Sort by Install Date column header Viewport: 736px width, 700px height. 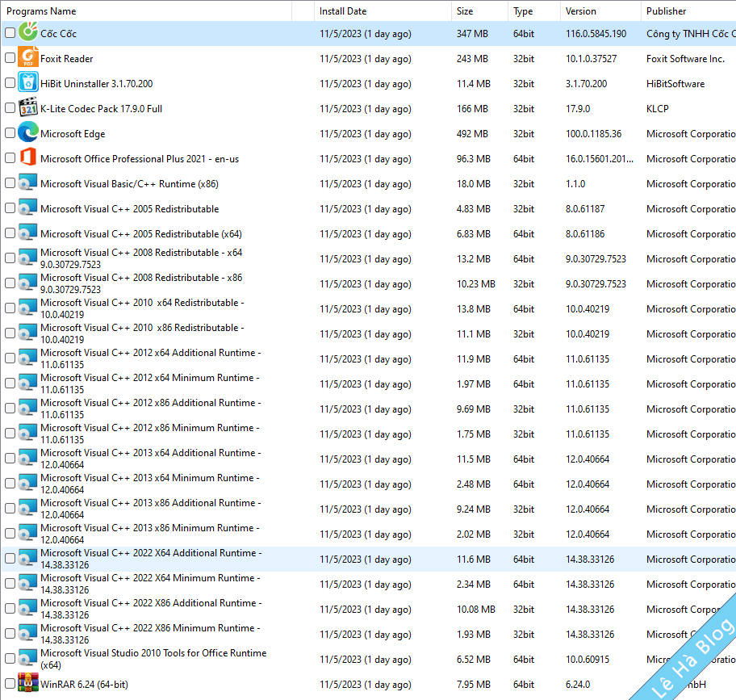click(342, 11)
